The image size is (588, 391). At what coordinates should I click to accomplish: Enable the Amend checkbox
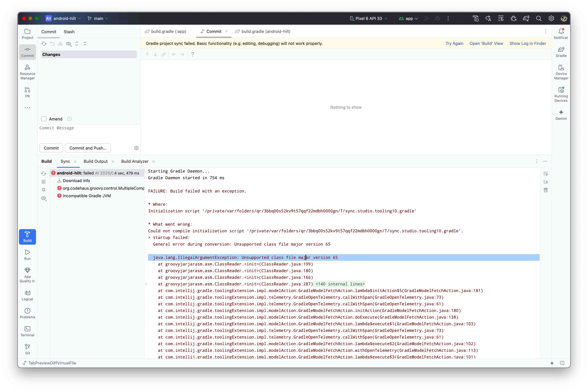(44, 119)
